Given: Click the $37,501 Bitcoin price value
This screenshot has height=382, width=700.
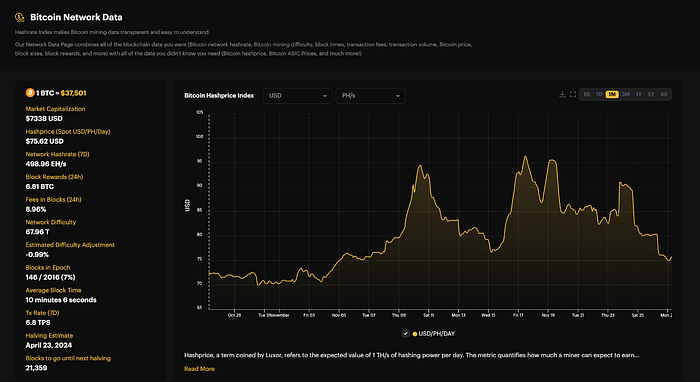Looking at the screenshot, I should (74, 93).
